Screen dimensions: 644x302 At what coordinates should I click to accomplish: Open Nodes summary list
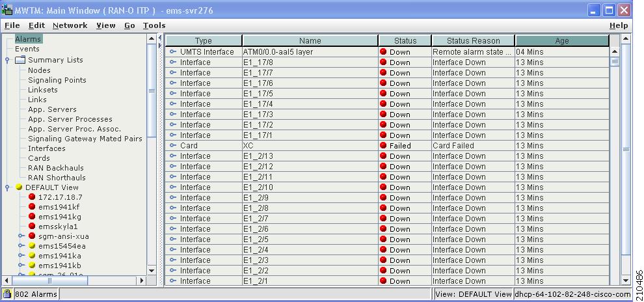click(x=39, y=70)
